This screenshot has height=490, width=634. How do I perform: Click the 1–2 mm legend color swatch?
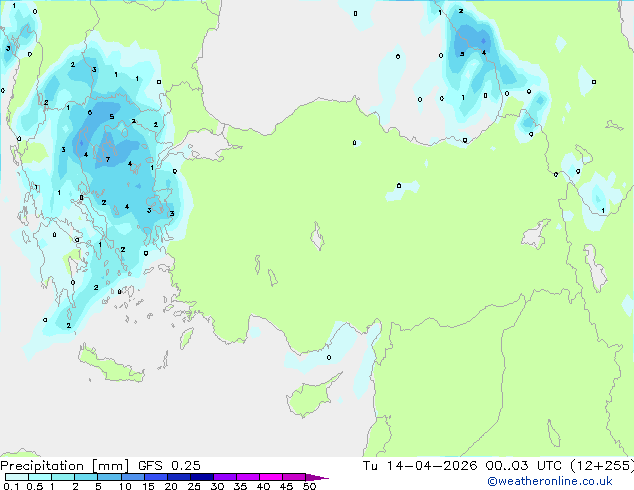63,477
